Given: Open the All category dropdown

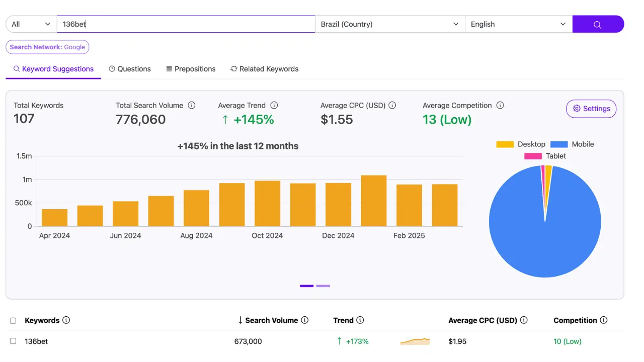Looking at the screenshot, I should coord(31,24).
